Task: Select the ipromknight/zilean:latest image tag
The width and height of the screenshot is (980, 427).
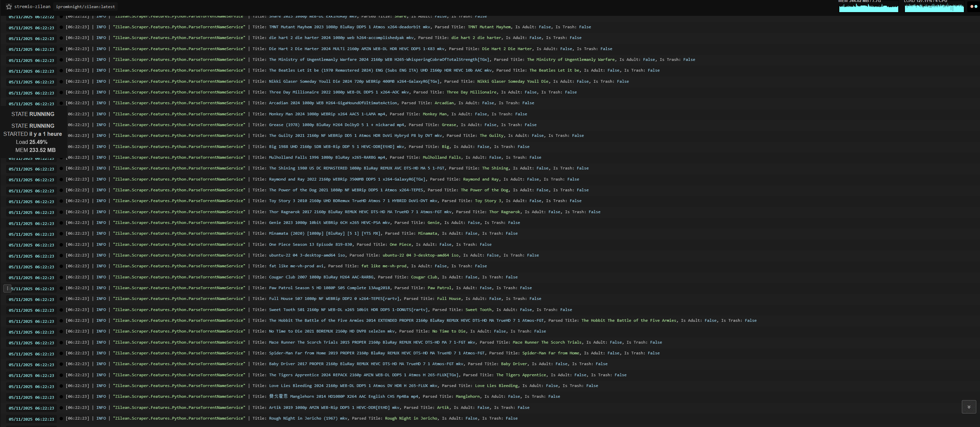Action: [85, 6]
